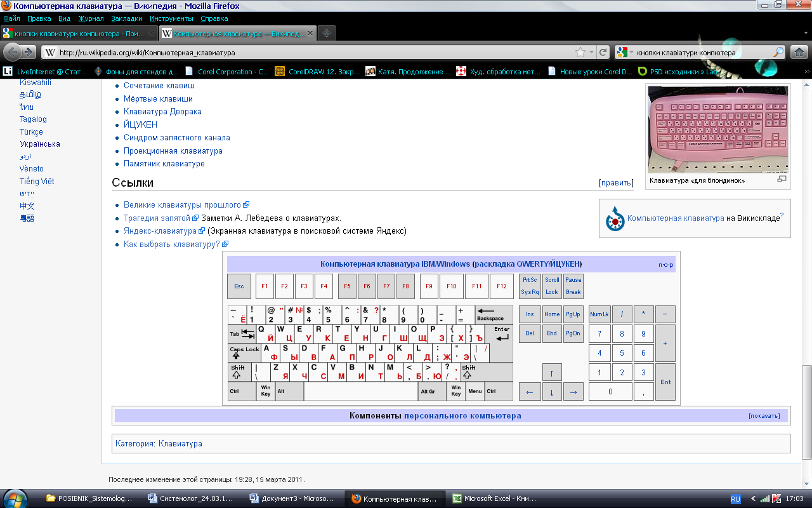Open the Правка menu
812x508 pixels.
39,18
